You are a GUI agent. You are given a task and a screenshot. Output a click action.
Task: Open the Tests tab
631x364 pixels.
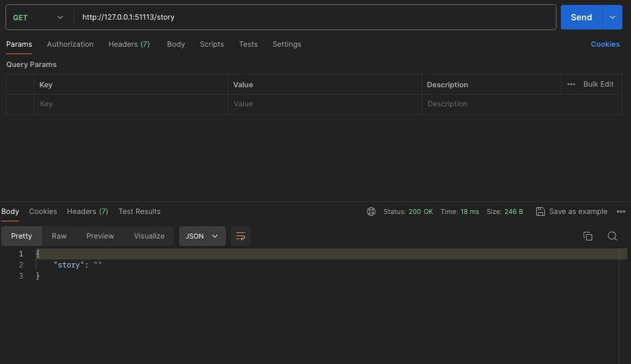248,44
